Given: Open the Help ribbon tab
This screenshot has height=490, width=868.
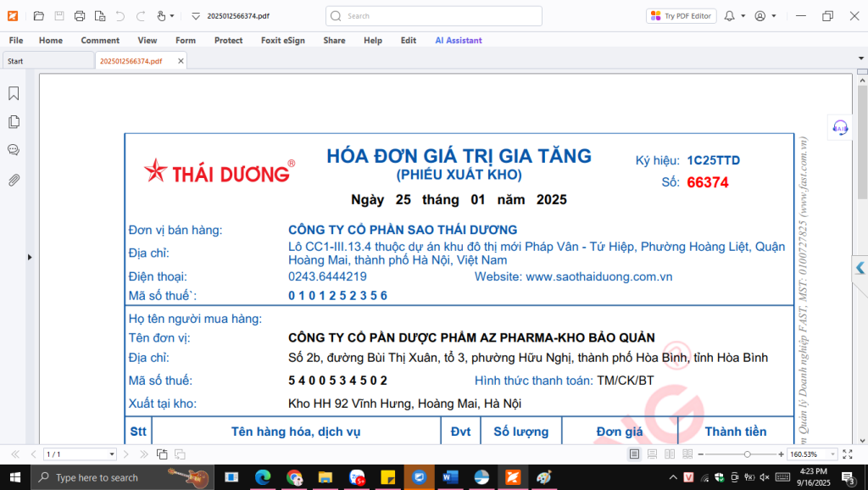Looking at the screenshot, I should click(x=373, y=41).
